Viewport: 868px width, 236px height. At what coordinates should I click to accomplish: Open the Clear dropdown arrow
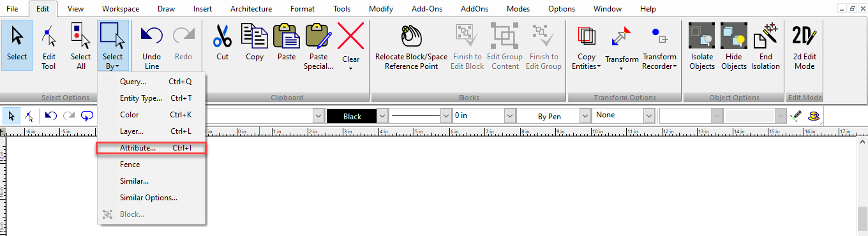(350, 68)
